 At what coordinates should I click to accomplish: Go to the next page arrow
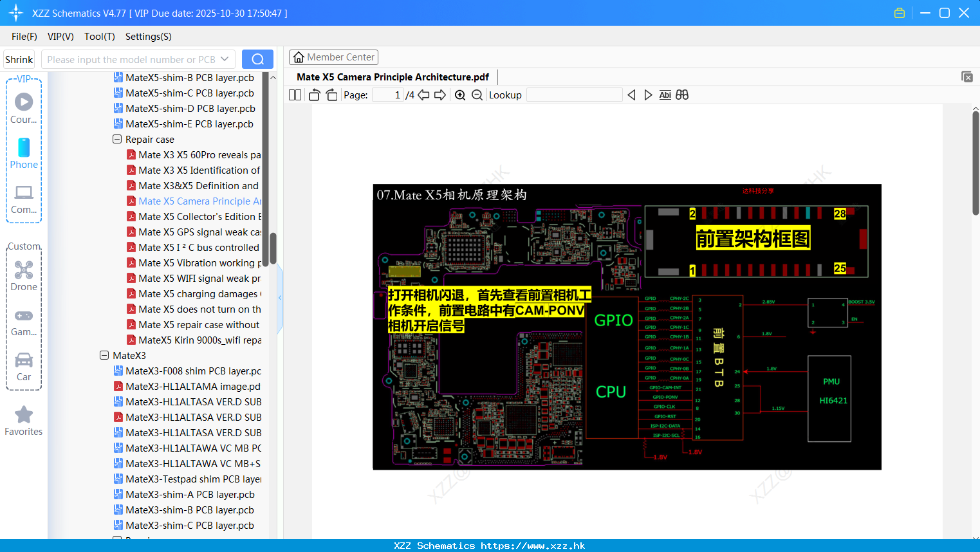[440, 95]
